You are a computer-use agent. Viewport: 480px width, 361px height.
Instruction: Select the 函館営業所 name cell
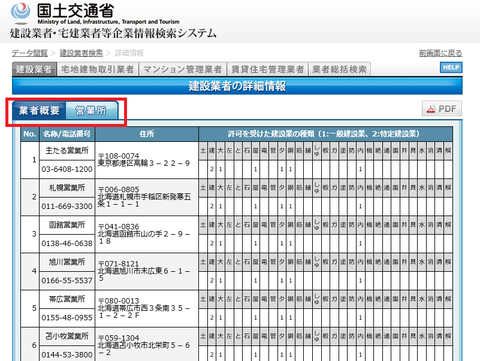click(x=67, y=225)
